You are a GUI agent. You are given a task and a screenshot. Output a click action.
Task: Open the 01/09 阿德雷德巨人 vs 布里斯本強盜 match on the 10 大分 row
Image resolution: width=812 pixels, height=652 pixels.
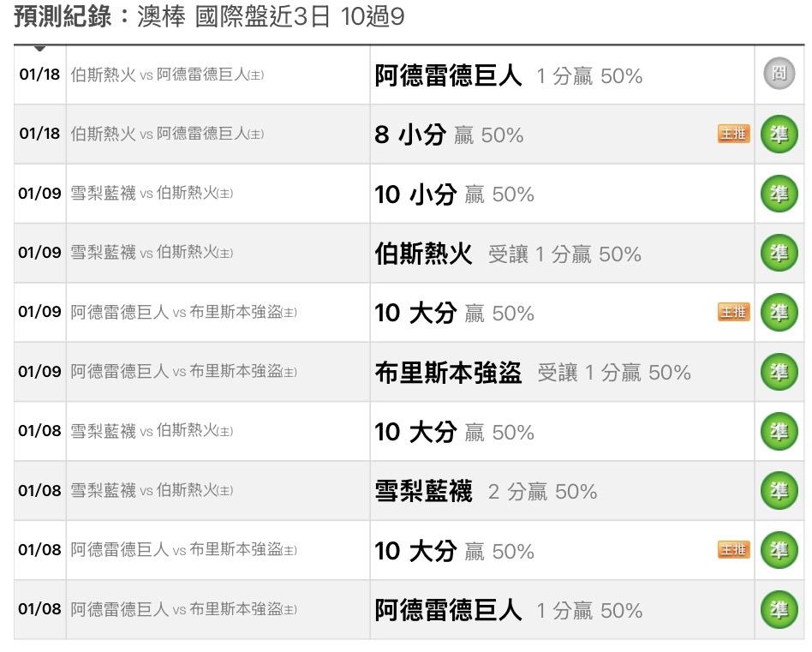tap(183, 313)
